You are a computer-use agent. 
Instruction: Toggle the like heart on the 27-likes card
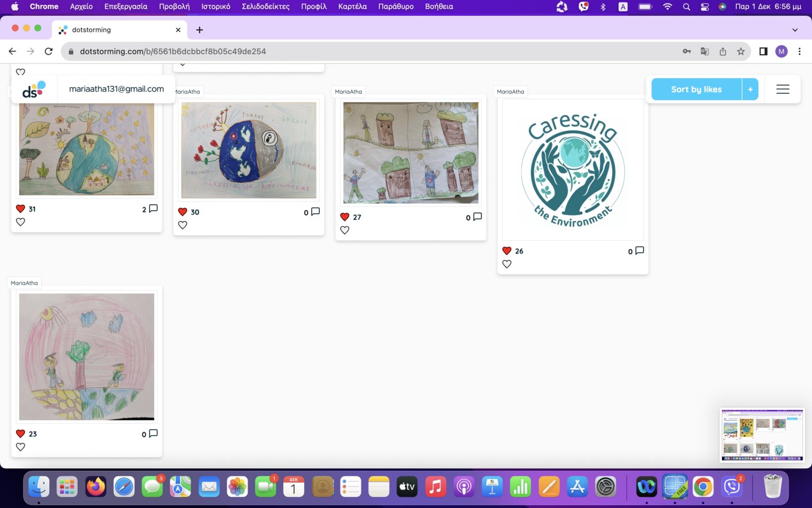pos(345,230)
